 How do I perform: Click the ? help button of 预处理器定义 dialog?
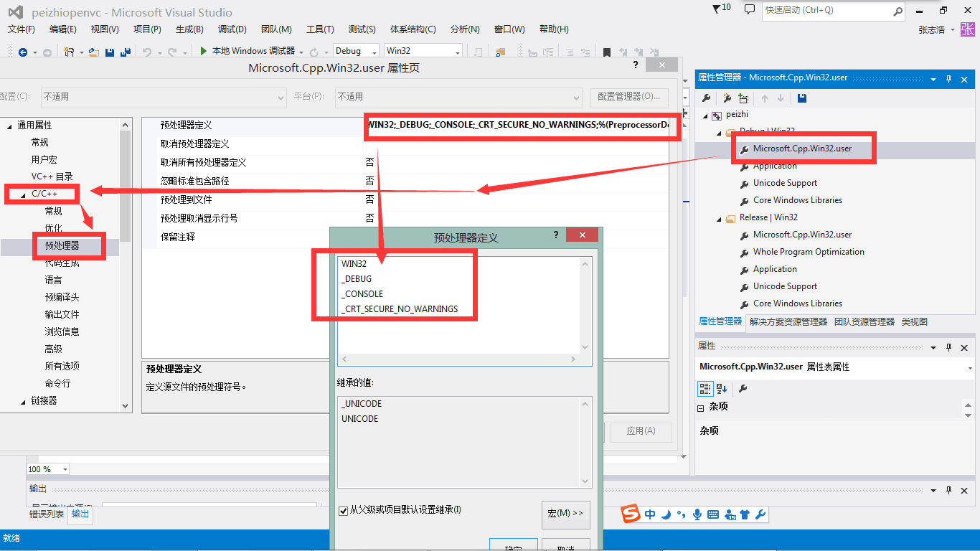[x=556, y=235]
